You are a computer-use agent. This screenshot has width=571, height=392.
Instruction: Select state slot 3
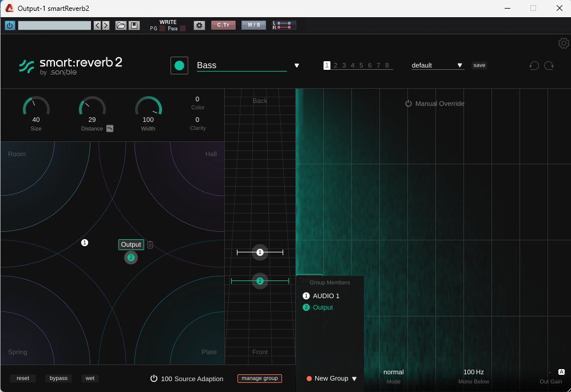[344, 65]
